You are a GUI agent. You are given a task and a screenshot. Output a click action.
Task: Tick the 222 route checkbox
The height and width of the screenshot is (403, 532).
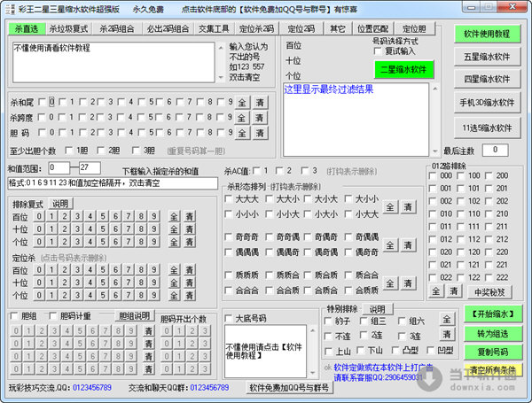[489, 277]
